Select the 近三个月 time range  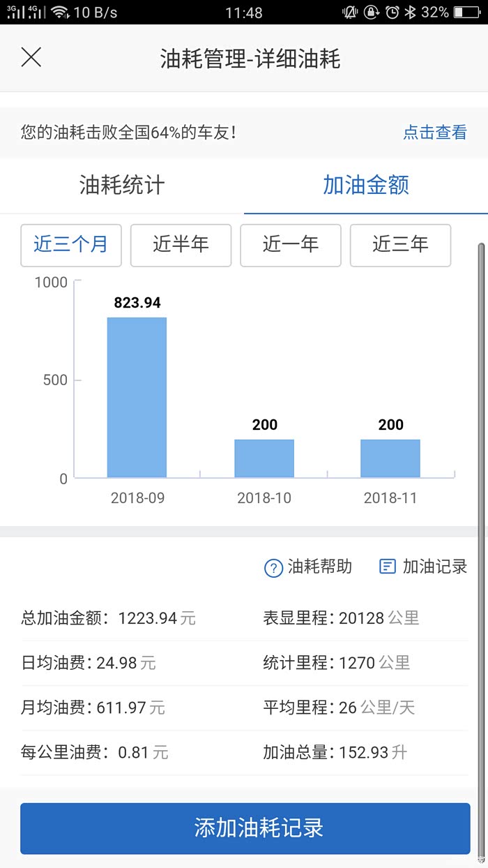pyautogui.click(x=71, y=245)
